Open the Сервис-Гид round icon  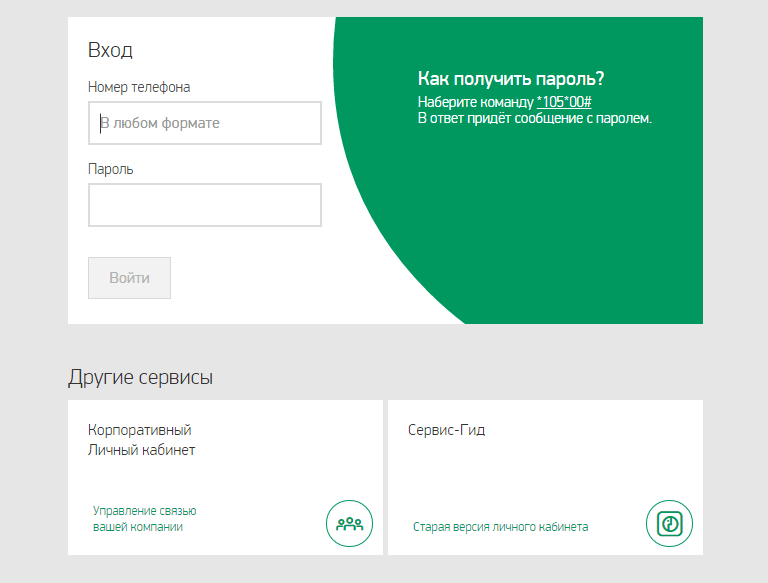pyautogui.click(x=669, y=523)
